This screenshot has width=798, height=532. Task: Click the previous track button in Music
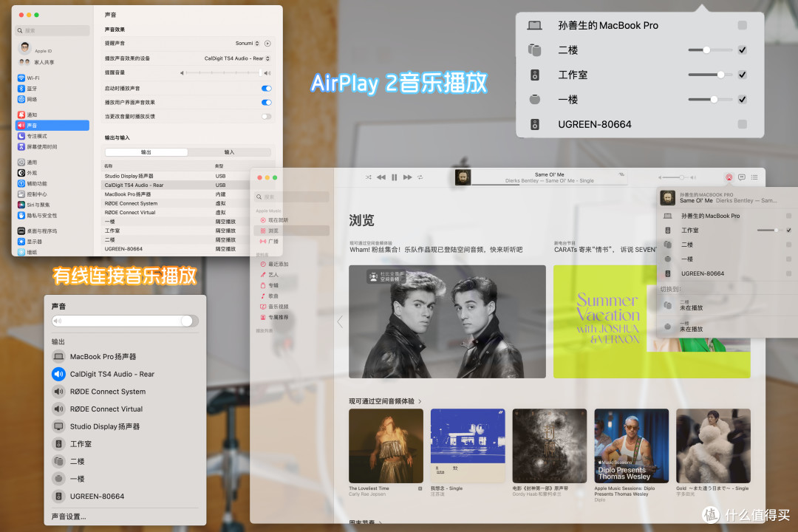[381, 177]
